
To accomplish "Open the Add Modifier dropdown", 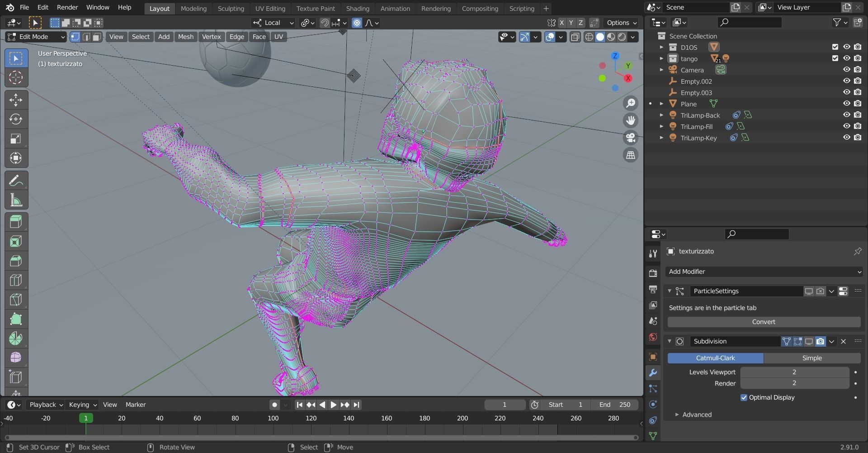I will [x=764, y=272].
